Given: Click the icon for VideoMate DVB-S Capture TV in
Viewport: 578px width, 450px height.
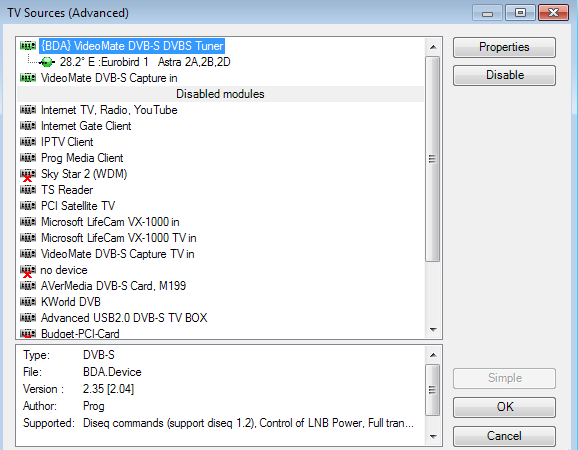Looking at the screenshot, I should (28, 254).
